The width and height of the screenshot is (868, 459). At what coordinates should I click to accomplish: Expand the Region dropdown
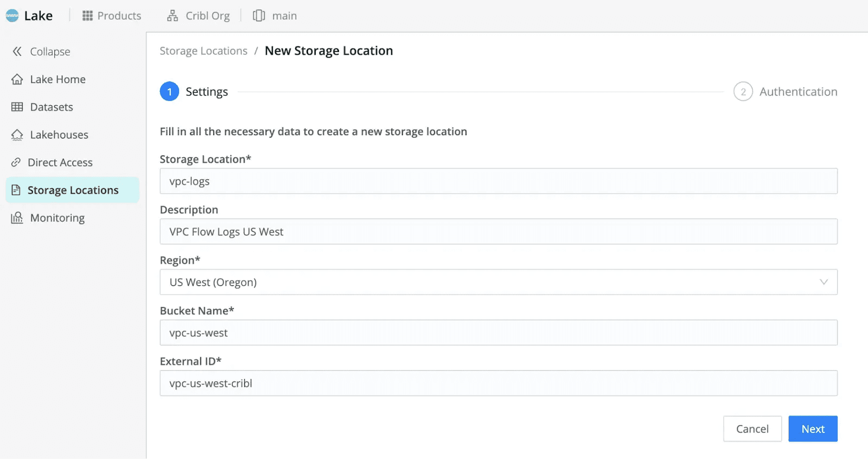(498, 282)
